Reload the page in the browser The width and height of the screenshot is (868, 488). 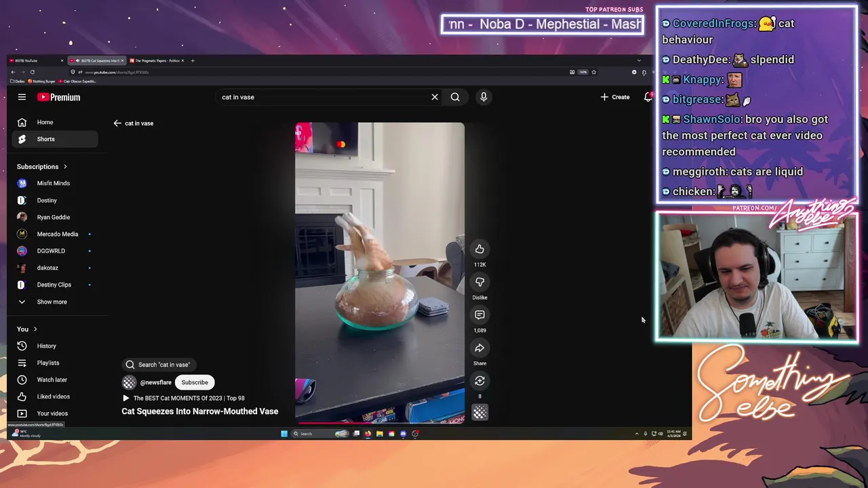click(32, 72)
